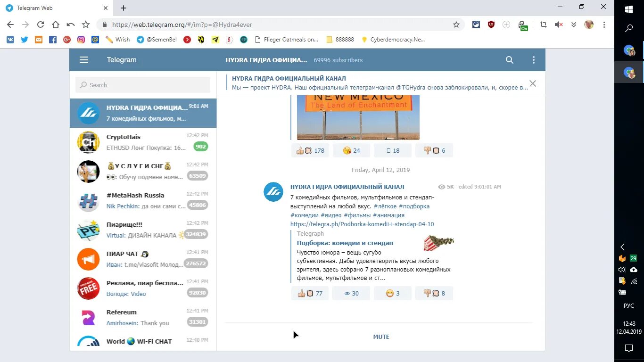
Task: Click the channel name in the message header
Action: coord(347,187)
